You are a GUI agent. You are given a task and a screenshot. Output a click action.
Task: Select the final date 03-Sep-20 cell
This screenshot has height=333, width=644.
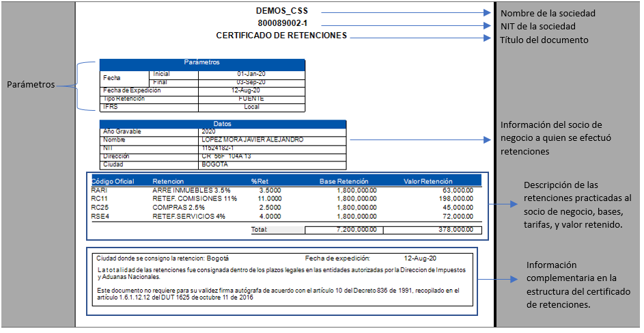pos(251,82)
